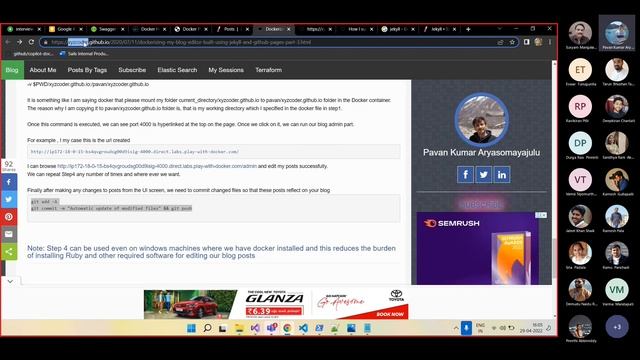Screen dimensions: 640x360
Task: Reload the page in Chrome
Action: pos(31,42)
